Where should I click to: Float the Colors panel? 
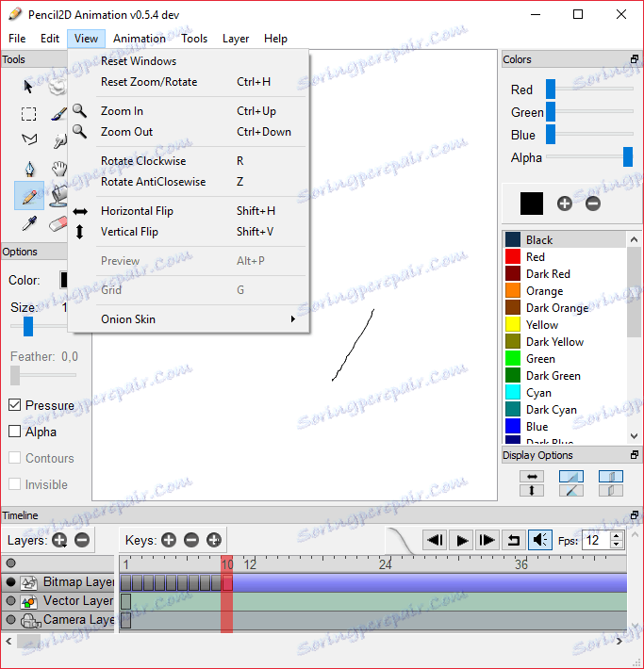tap(635, 59)
